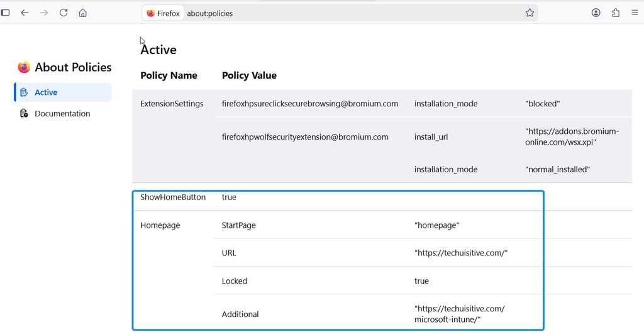Image resolution: width=644 pixels, height=334 pixels.
Task: Select the ShowHomeButton policy name
Action: pos(173,198)
